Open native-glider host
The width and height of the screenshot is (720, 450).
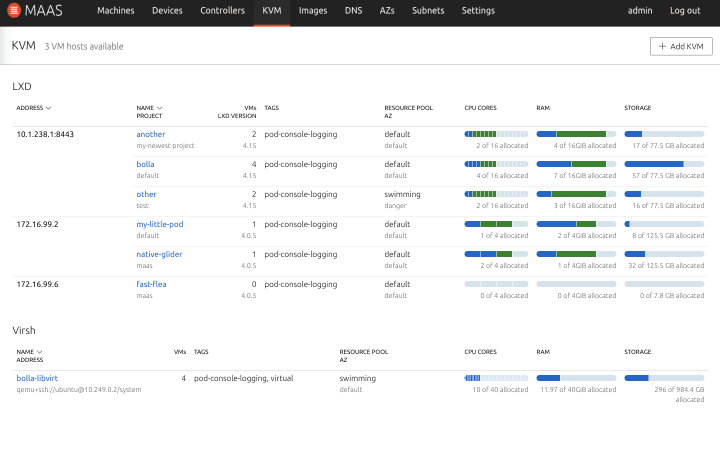pos(159,254)
